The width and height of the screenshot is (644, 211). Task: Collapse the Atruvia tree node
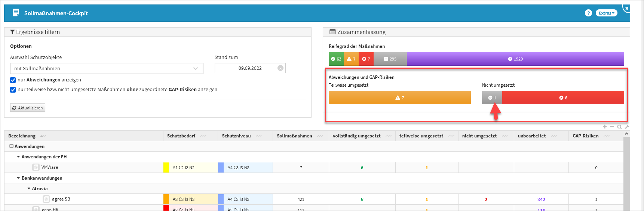coord(29,189)
